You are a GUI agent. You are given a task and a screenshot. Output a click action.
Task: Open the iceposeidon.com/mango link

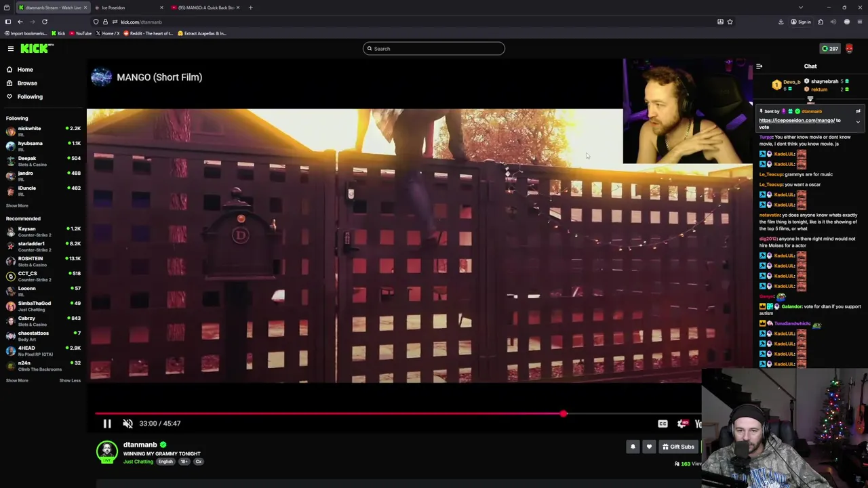coord(797,121)
